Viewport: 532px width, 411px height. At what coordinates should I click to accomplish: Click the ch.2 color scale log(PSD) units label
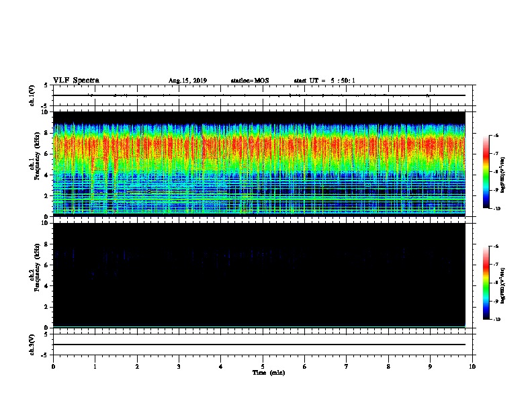pyautogui.click(x=502, y=285)
